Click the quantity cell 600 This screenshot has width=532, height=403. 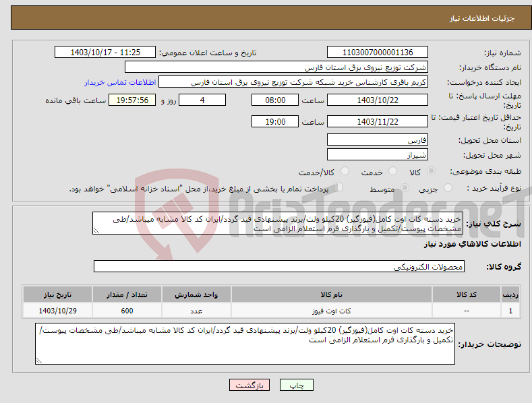pos(127,311)
